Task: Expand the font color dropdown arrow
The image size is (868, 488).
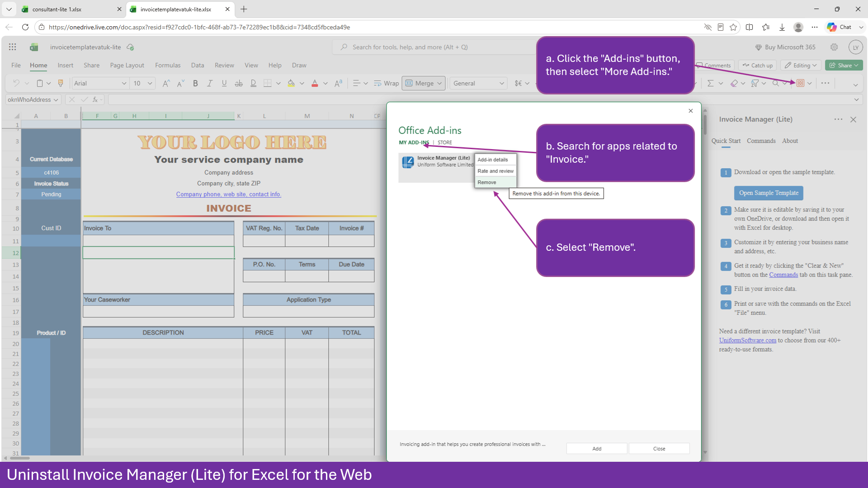Action: coord(325,83)
